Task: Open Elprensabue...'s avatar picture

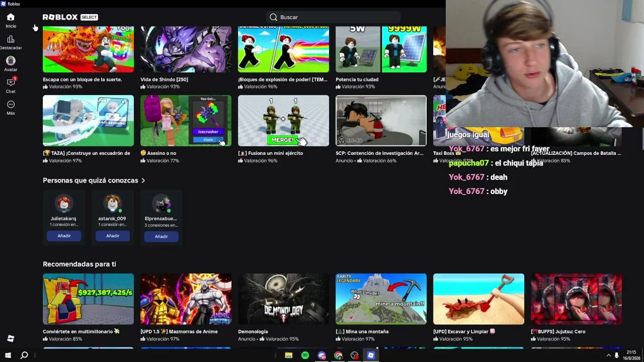Action: coord(161,204)
